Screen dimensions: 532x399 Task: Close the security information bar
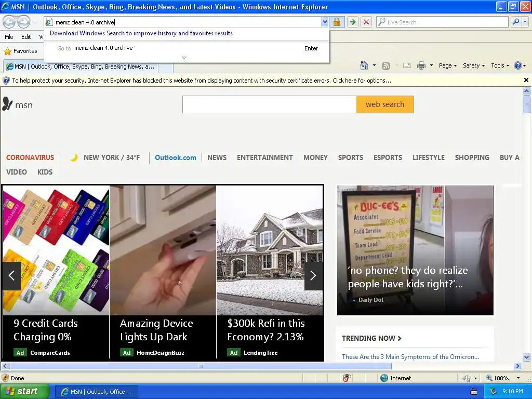click(526, 80)
